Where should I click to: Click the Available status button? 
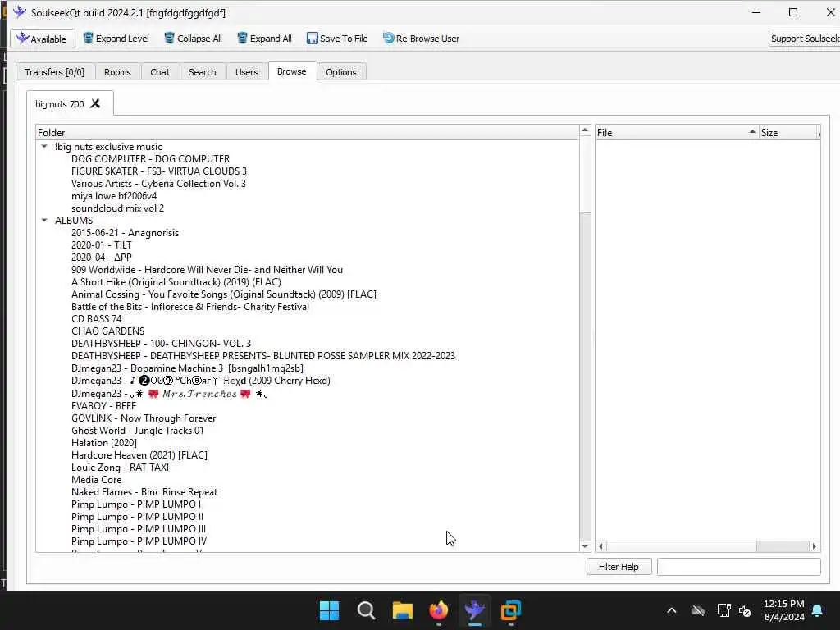(43, 39)
